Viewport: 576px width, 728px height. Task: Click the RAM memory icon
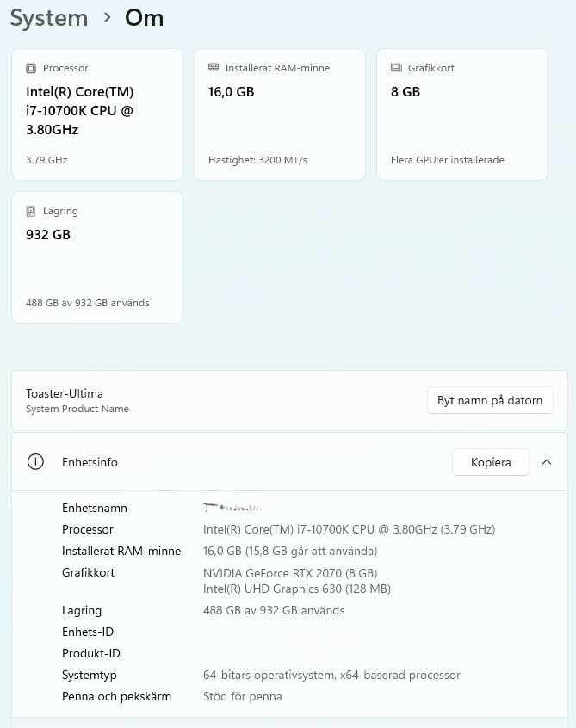[x=214, y=67]
